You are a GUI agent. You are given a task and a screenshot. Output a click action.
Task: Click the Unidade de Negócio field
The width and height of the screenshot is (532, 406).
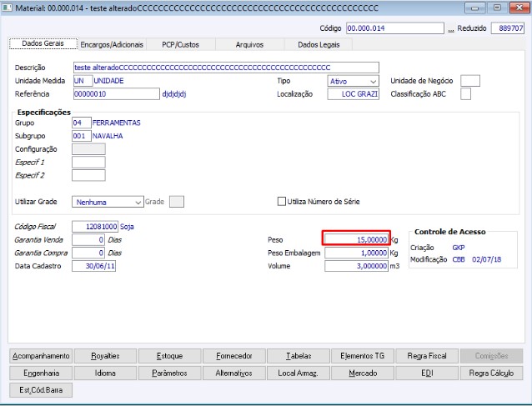(x=470, y=81)
